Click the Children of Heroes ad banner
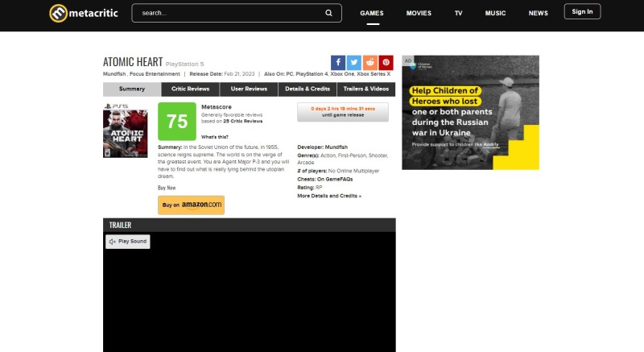The width and height of the screenshot is (644, 352). (470, 113)
